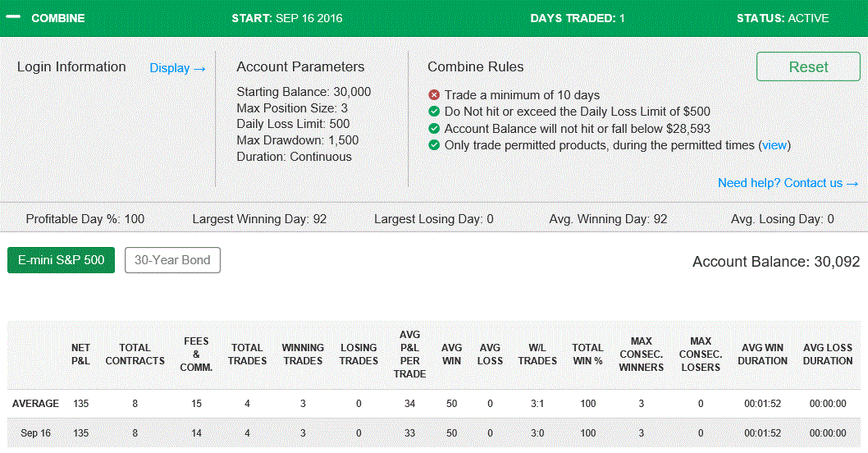Select the AVERAGE row label
This screenshot has width=868, height=453.
pos(35,403)
